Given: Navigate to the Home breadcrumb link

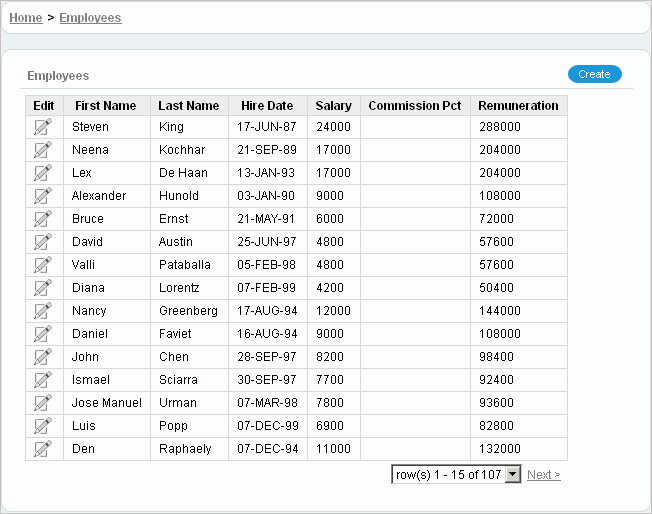Looking at the screenshot, I should click(25, 18).
